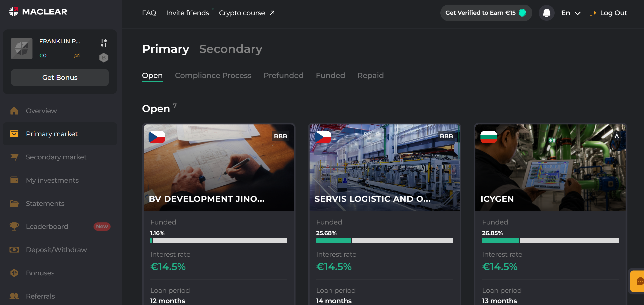Click the Log Out arrow icon
644x305 pixels.
593,13
